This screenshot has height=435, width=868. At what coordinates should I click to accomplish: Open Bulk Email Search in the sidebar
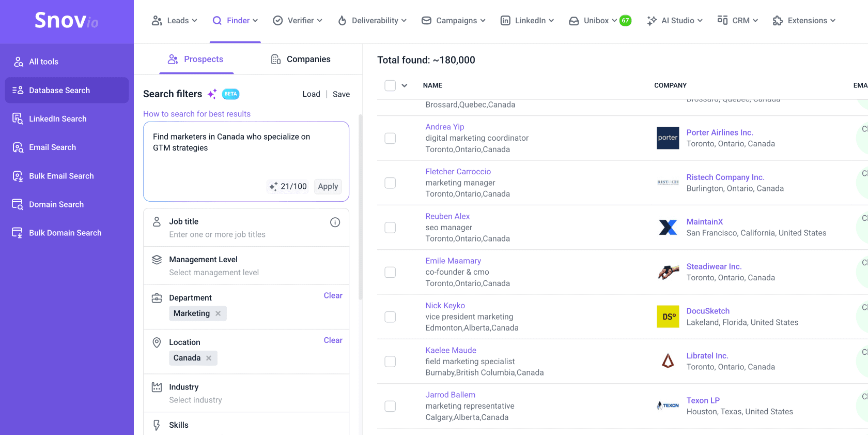click(67, 176)
